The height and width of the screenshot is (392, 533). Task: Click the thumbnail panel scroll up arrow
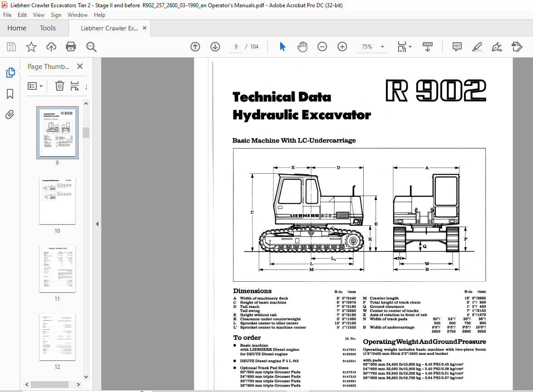pos(86,103)
